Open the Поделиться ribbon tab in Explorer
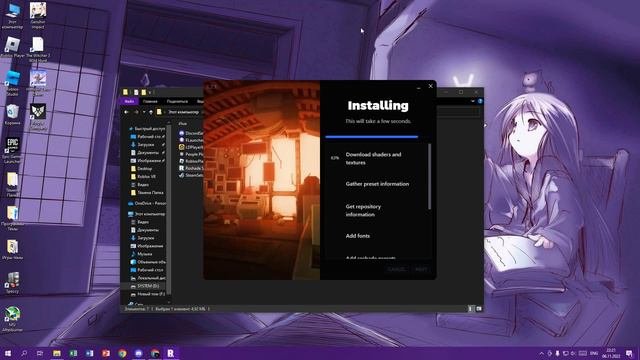Image resolution: width=640 pixels, height=360 pixels. [177, 101]
